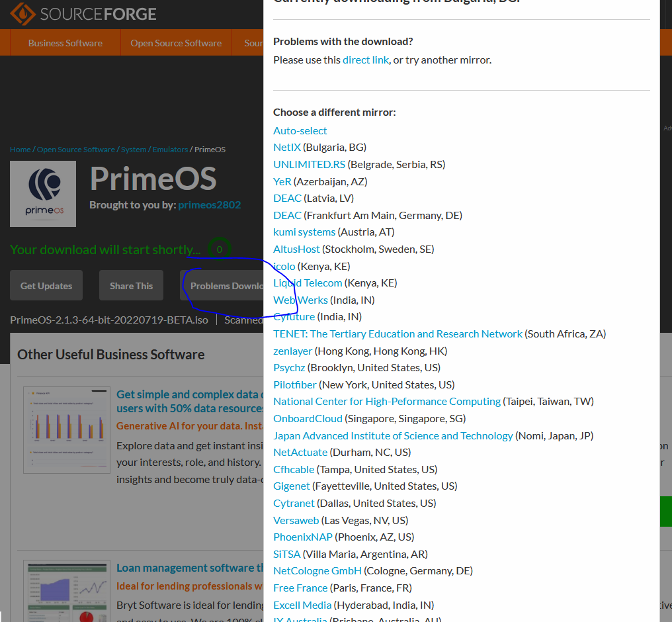Select the Gigenet Fayetteville mirror
Screen dimensions: 672x622
point(292,486)
